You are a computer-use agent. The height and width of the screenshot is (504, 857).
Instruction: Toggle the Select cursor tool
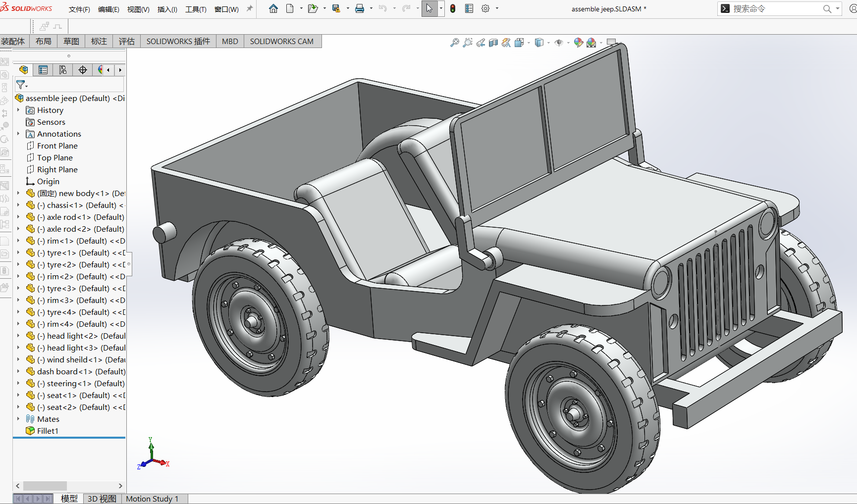(x=429, y=8)
